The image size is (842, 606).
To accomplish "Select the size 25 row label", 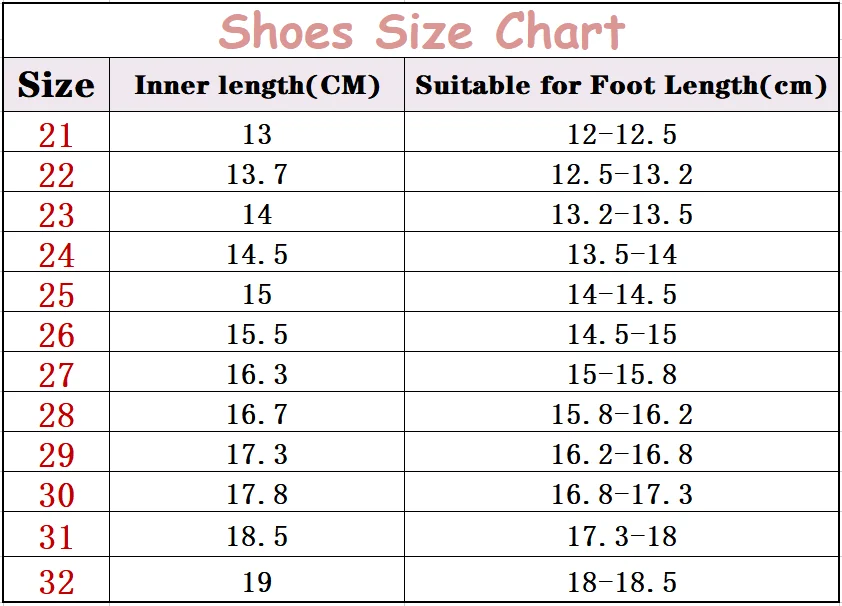I will coord(56,295).
